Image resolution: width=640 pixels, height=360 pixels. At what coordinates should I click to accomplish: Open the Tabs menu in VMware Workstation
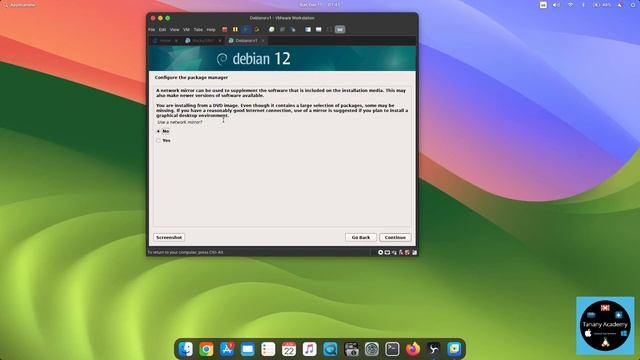(198, 29)
